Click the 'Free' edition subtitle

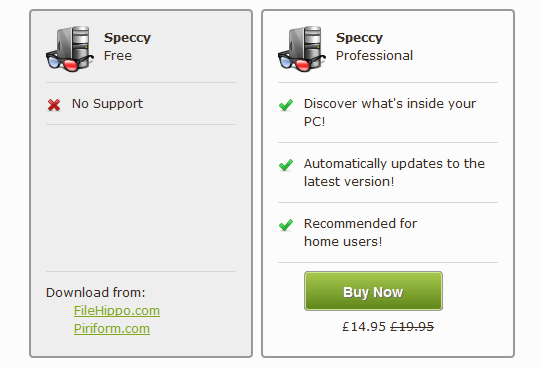[x=118, y=55]
